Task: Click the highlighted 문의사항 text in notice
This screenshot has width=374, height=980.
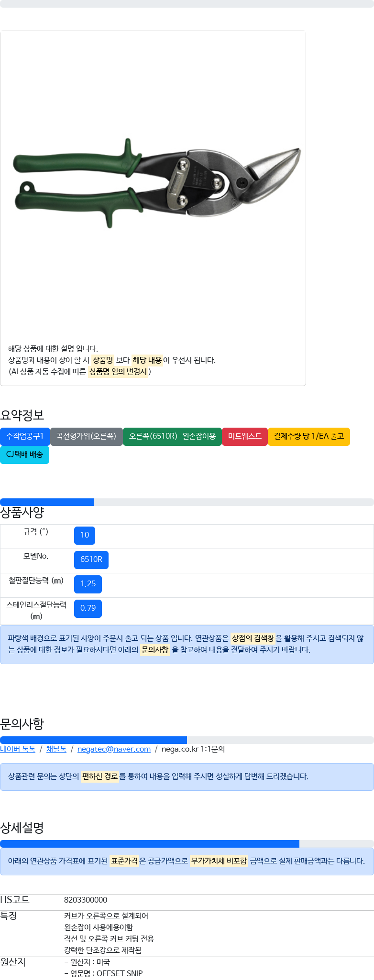Action: 155,650
